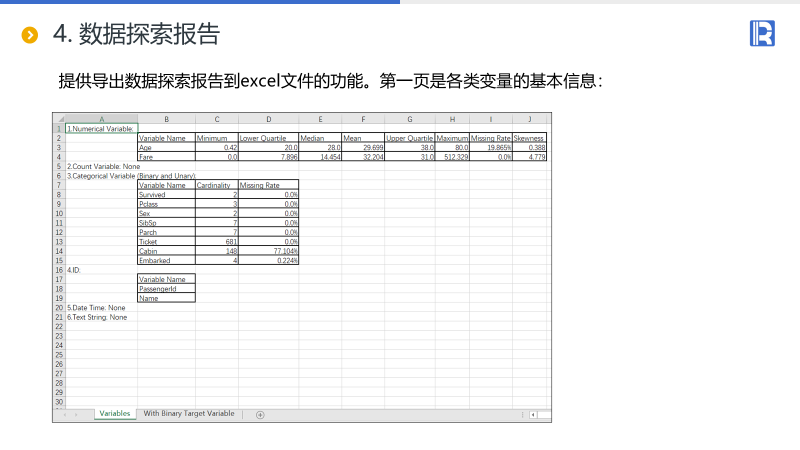This screenshot has width=800, height=450.
Task: Click Age missing rate 19.865%
Action: point(491,147)
